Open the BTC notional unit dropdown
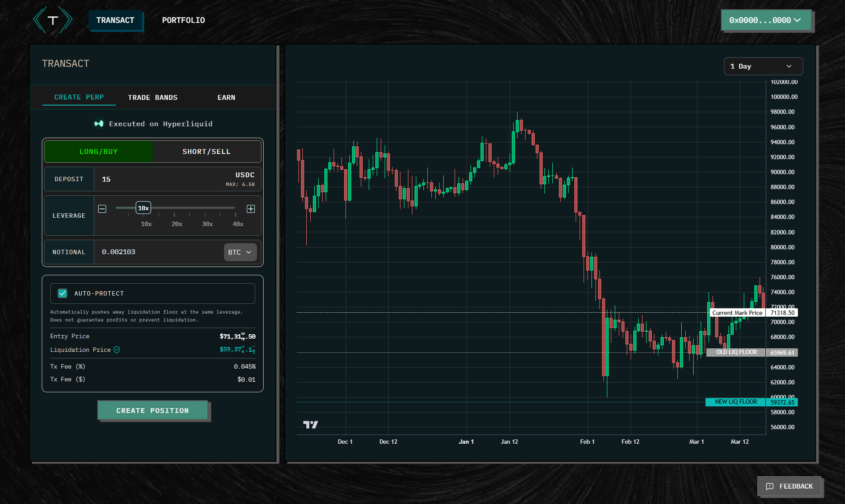Image resolution: width=845 pixels, height=504 pixels. [x=240, y=252]
